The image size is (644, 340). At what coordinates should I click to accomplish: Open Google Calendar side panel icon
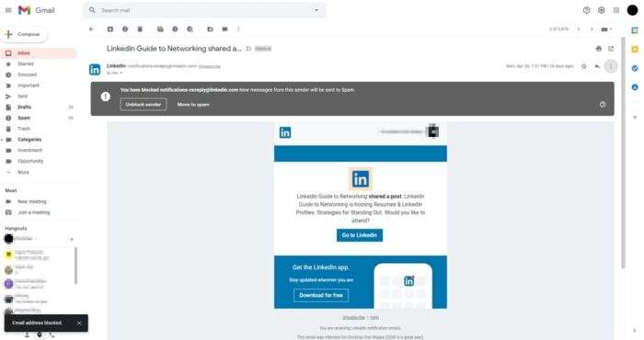[635, 30]
